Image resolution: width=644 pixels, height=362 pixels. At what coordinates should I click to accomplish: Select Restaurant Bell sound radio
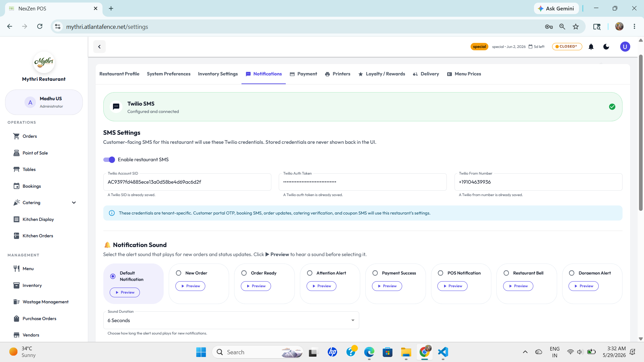506,273
